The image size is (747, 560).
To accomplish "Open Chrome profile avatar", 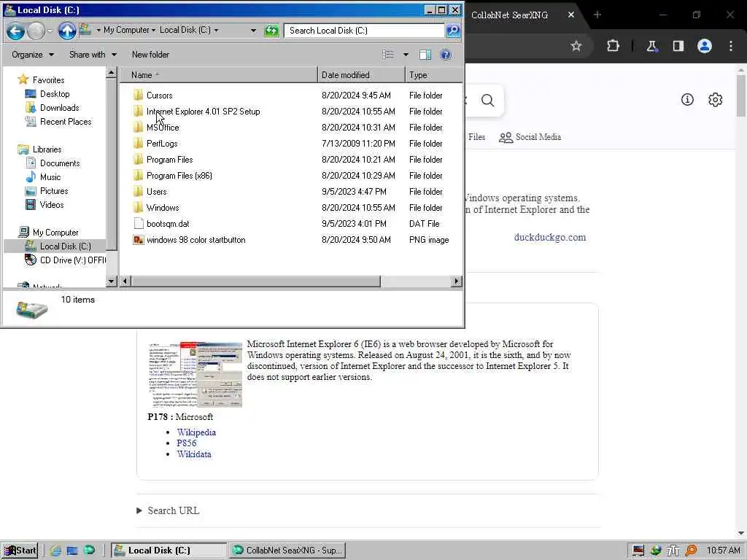I will click(x=705, y=46).
